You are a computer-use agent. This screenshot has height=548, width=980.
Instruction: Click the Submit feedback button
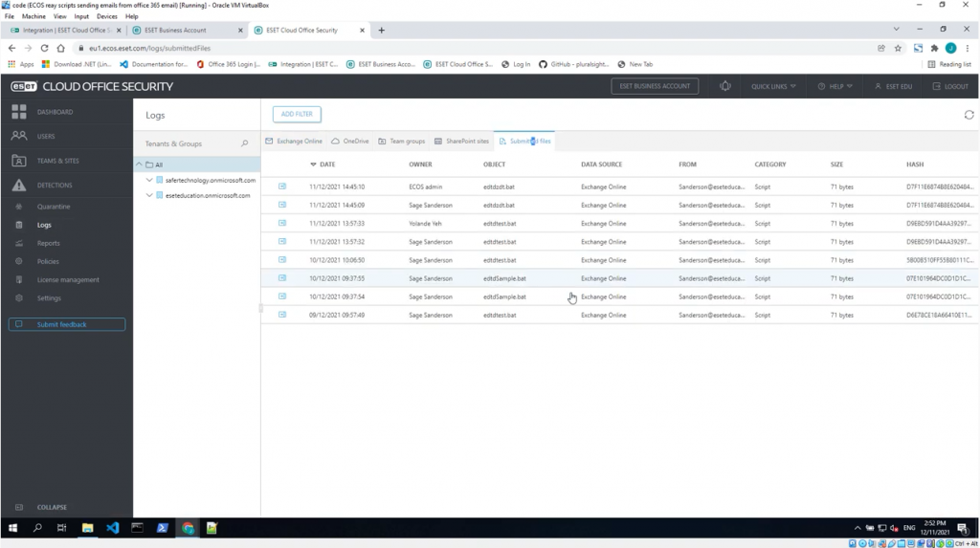click(x=67, y=324)
